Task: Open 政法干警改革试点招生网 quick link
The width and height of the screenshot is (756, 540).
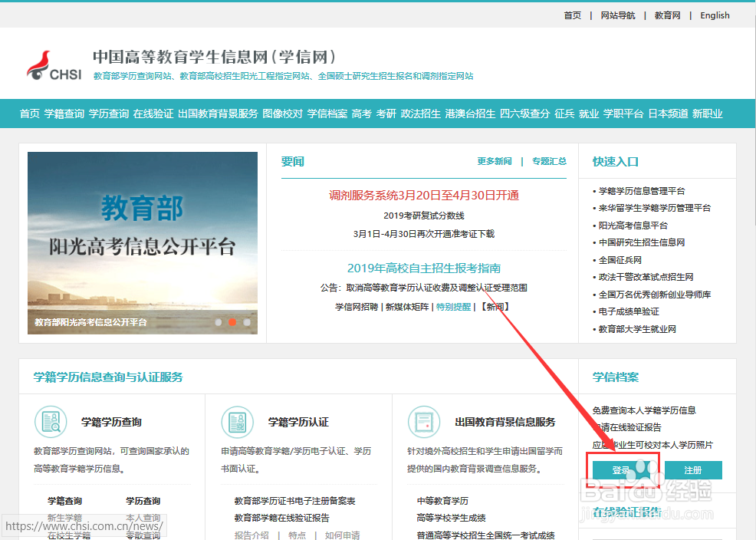Action: 646,277
